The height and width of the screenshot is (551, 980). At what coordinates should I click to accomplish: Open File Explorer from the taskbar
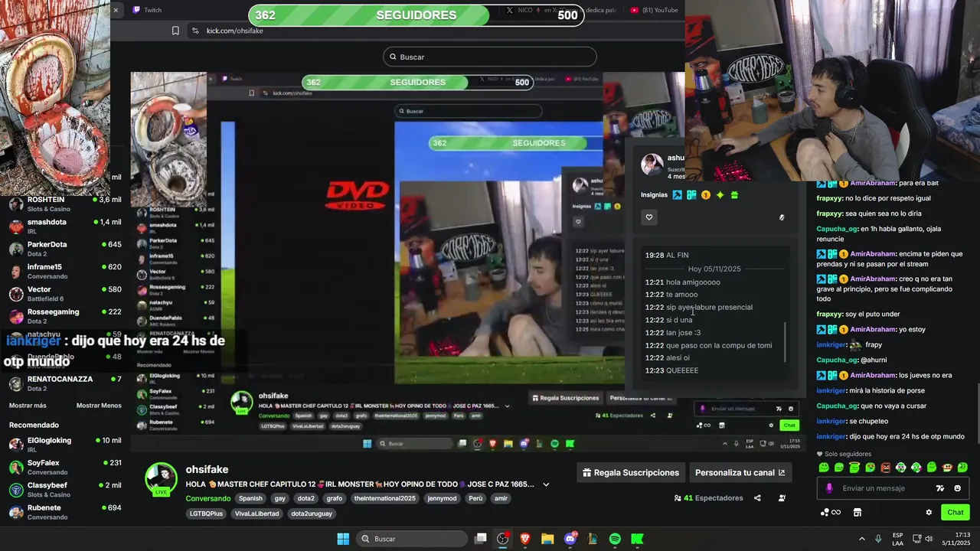[x=547, y=539]
